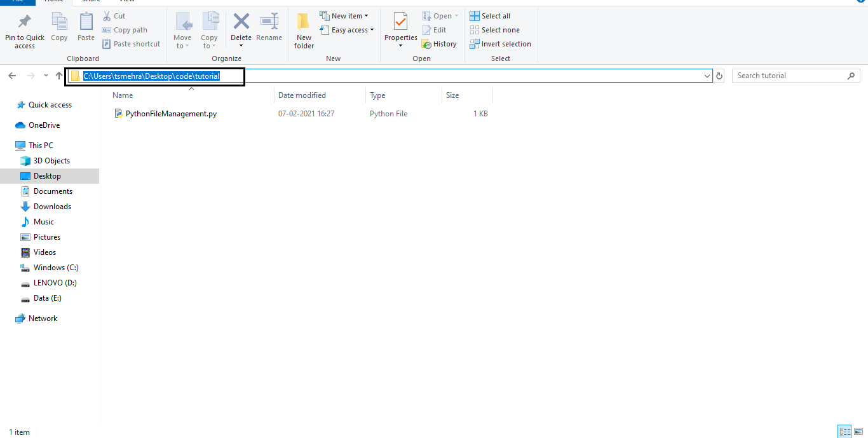868x438 pixels.
Task: Sort files by Date modified column
Action: [x=302, y=95]
